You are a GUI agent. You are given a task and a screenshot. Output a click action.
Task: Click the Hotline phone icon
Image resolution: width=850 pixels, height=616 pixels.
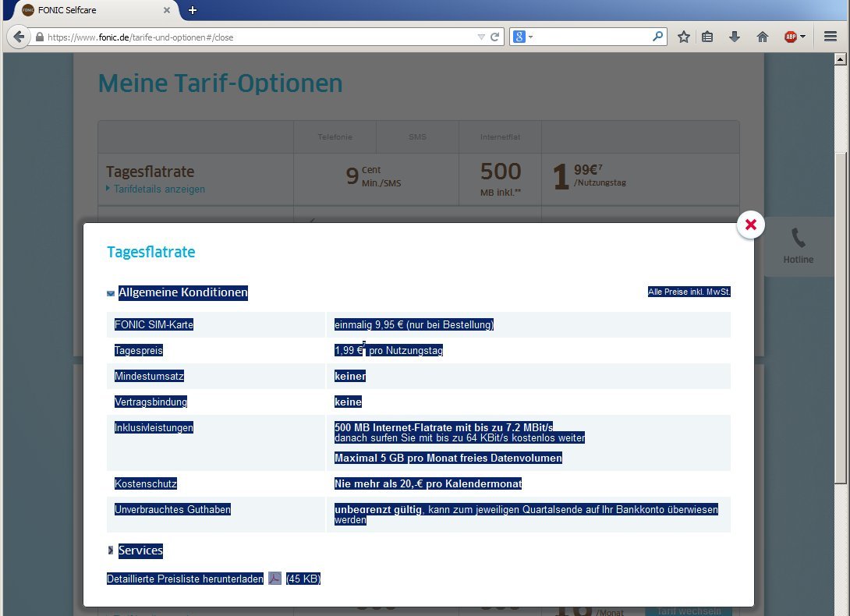798,238
